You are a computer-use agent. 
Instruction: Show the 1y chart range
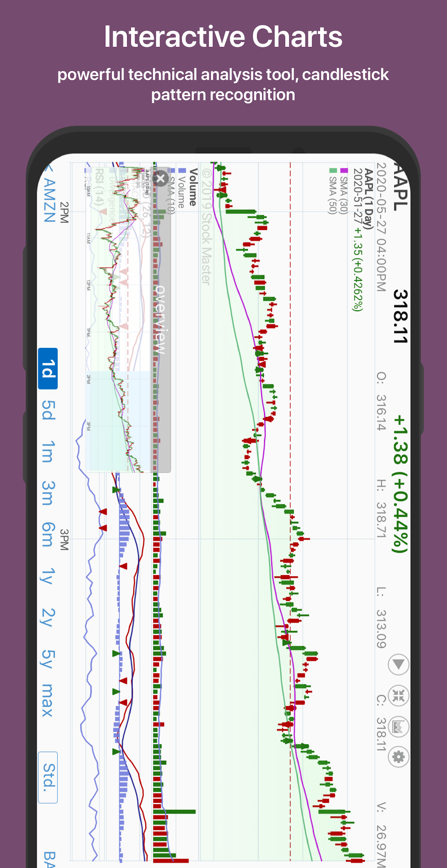[48, 576]
